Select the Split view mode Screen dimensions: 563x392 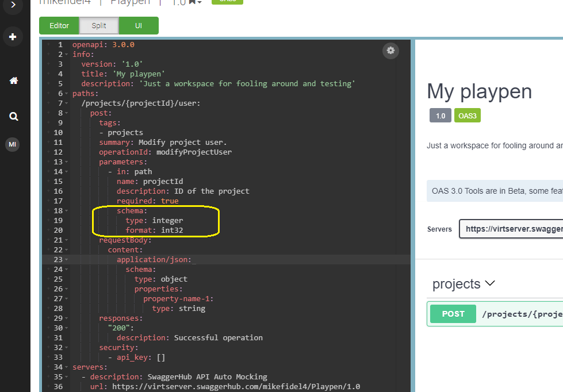click(x=99, y=26)
